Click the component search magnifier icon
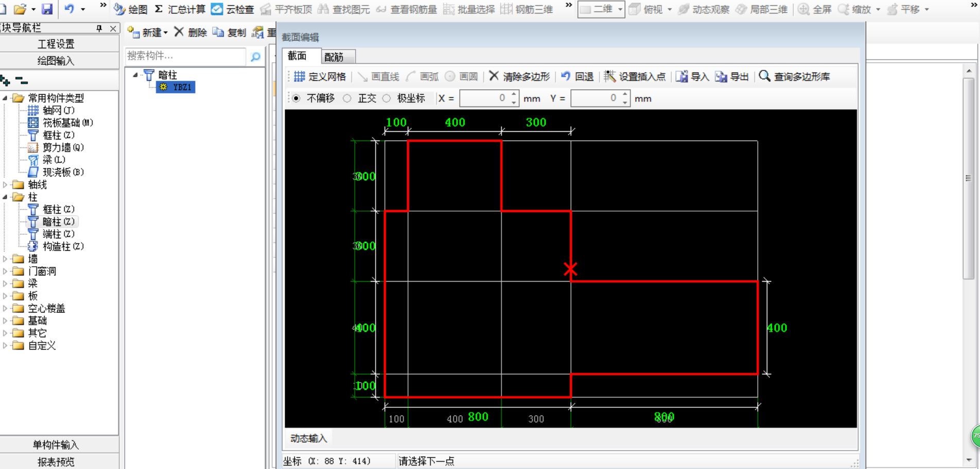980x469 pixels. click(x=255, y=56)
